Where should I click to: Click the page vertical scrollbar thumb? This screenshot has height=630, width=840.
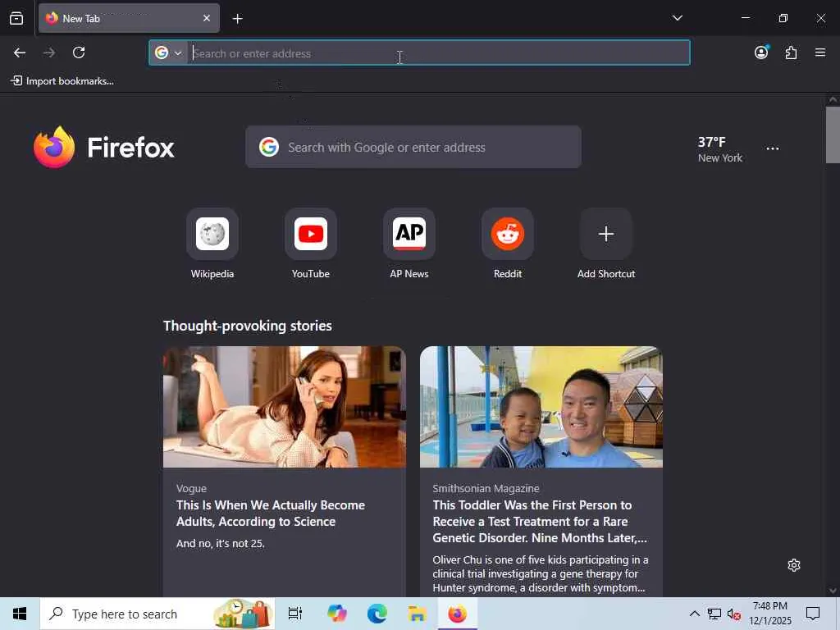tap(833, 135)
